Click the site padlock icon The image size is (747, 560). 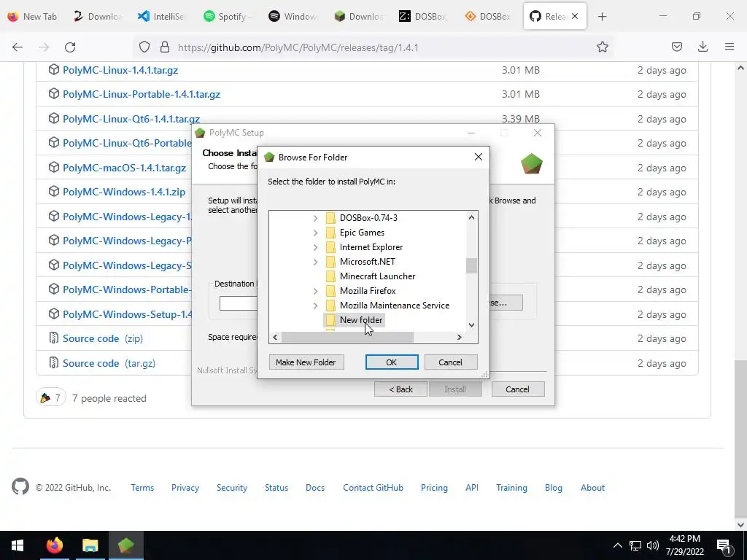pyautogui.click(x=165, y=47)
